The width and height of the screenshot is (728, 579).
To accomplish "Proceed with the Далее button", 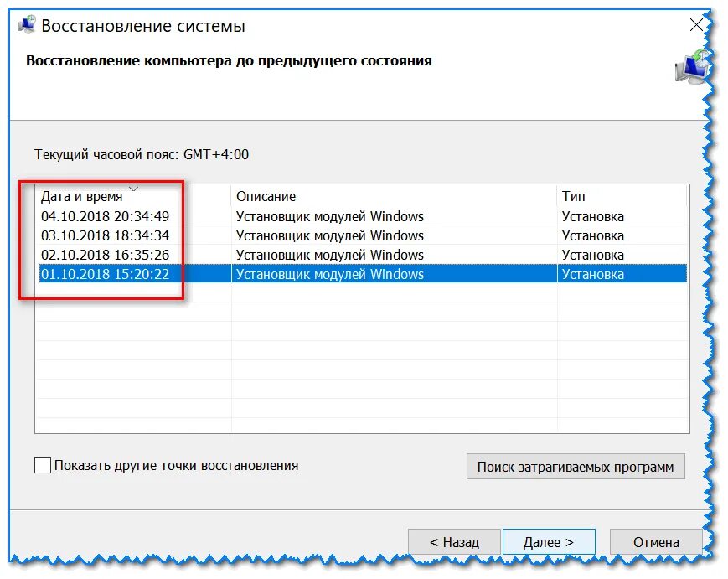I will [549, 542].
